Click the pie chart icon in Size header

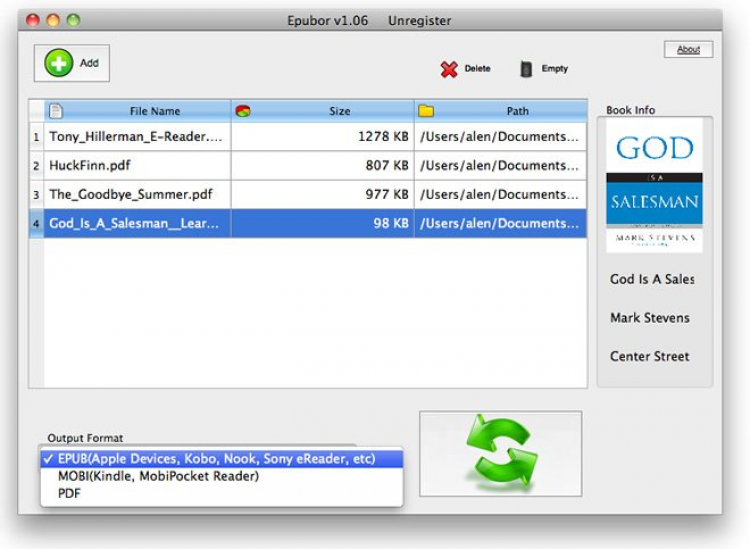(x=243, y=111)
